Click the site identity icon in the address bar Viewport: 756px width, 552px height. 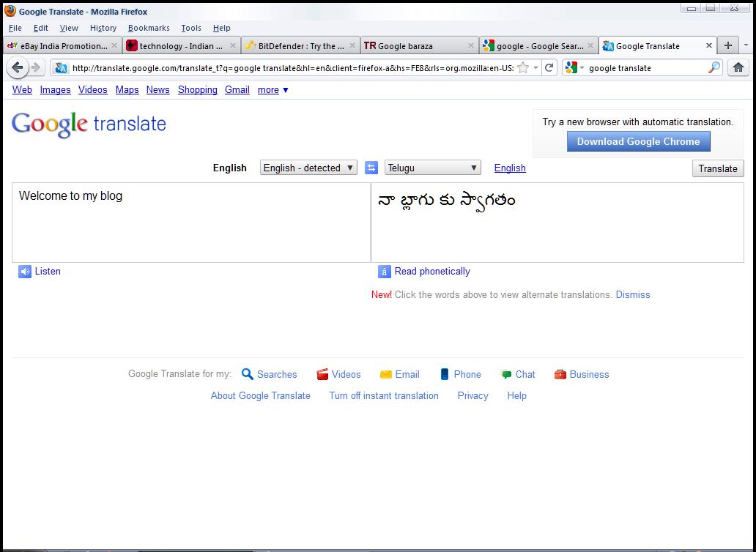[61, 68]
